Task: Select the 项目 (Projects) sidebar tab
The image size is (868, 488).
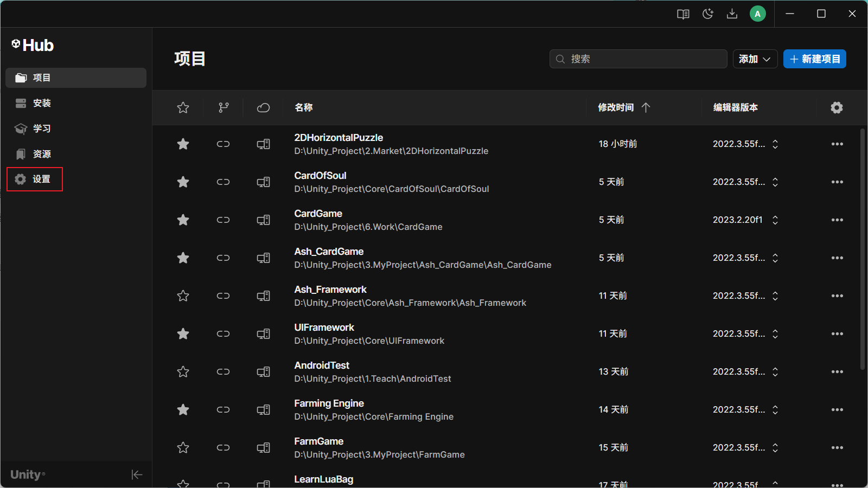Action: [76, 78]
